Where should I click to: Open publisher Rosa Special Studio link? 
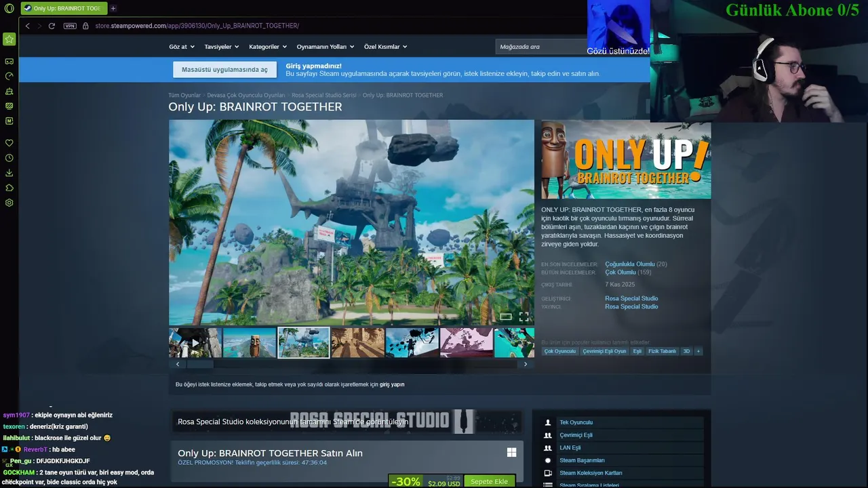point(631,306)
